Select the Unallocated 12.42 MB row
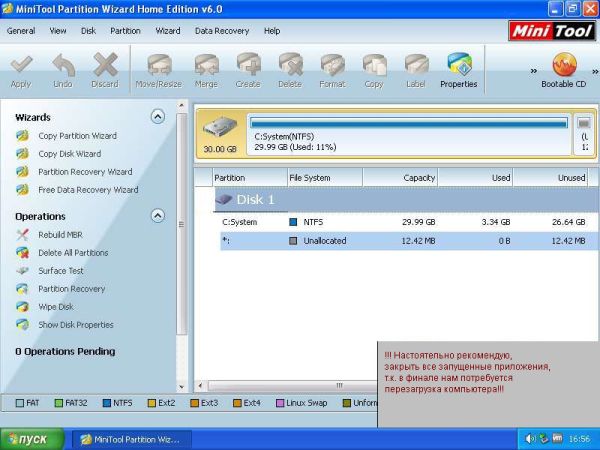The height and width of the screenshot is (450, 600). 409,241
